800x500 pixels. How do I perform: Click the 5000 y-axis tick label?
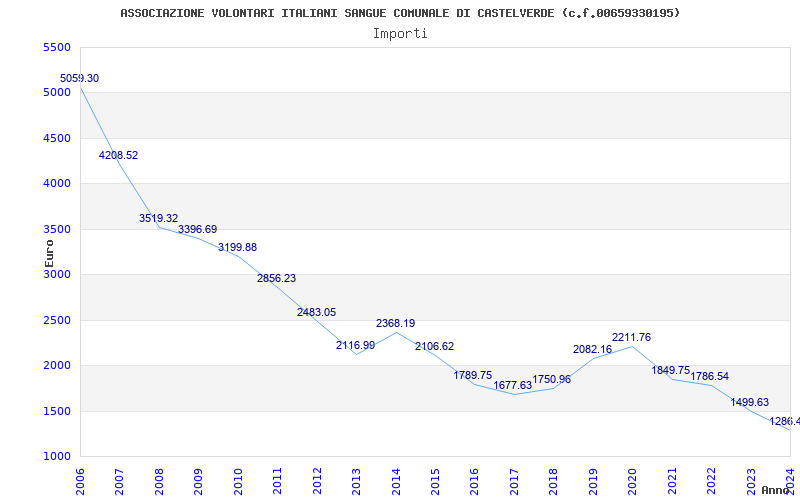tap(57, 93)
